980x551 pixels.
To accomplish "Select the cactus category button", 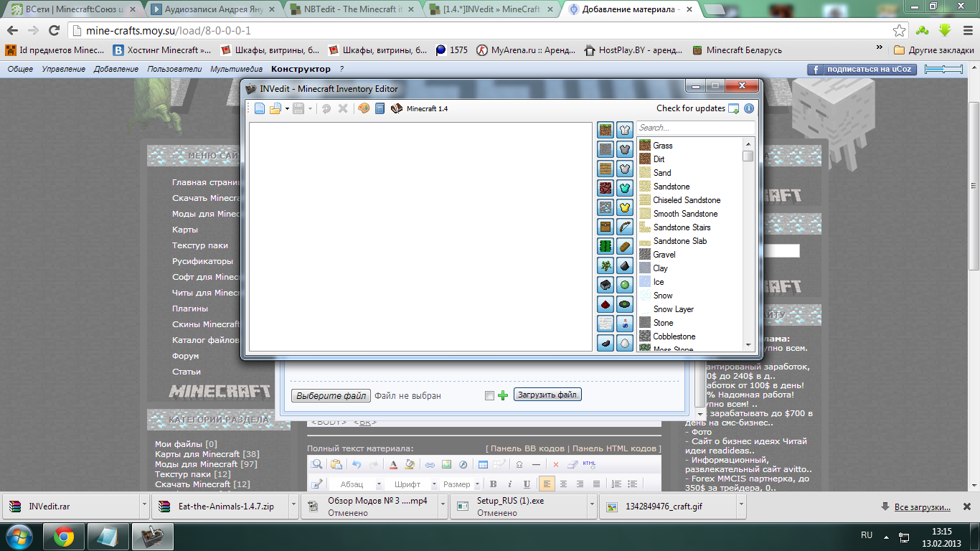I will tap(606, 246).
